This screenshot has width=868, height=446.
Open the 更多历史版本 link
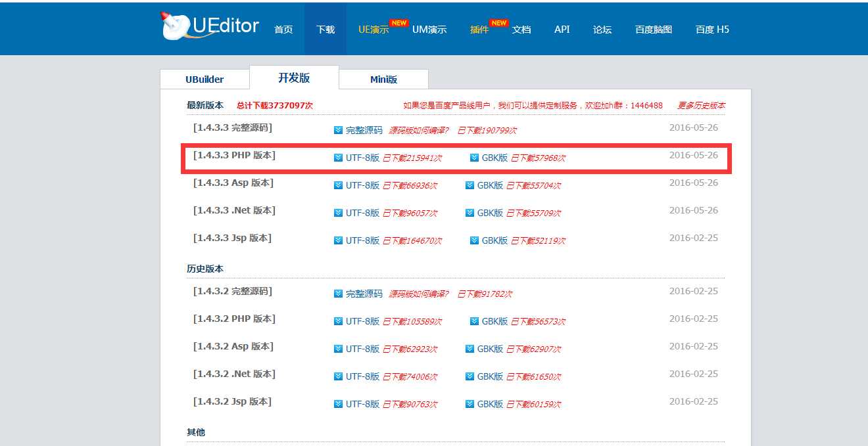(702, 105)
